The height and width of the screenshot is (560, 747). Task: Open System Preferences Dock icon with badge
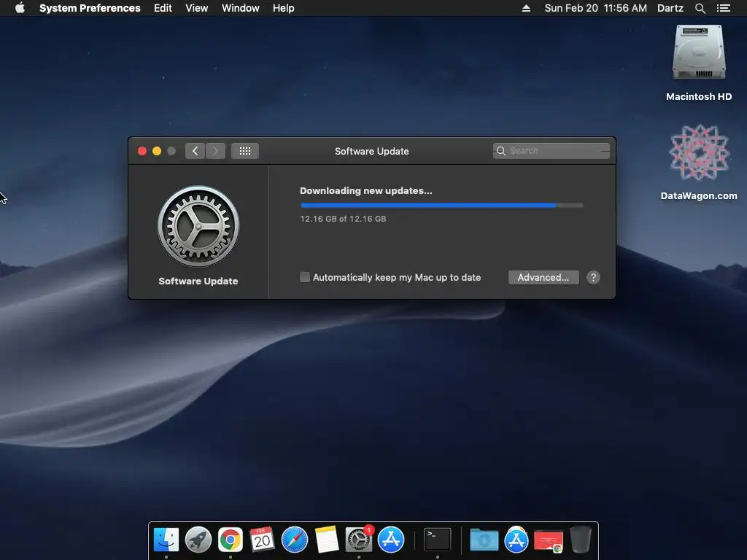(x=358, y=540)
